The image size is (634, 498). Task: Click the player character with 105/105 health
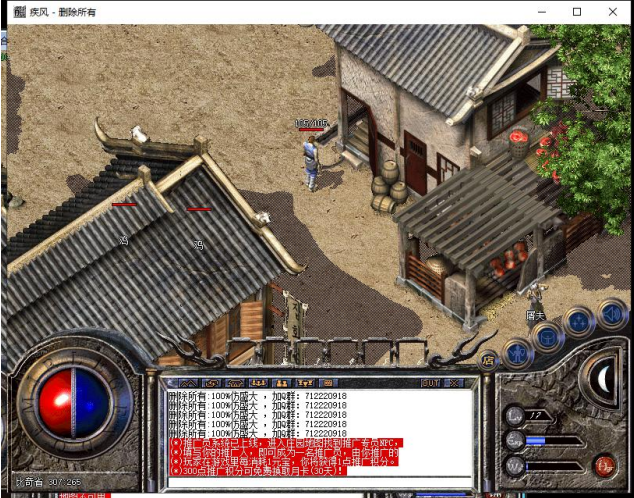pos(311,162)
